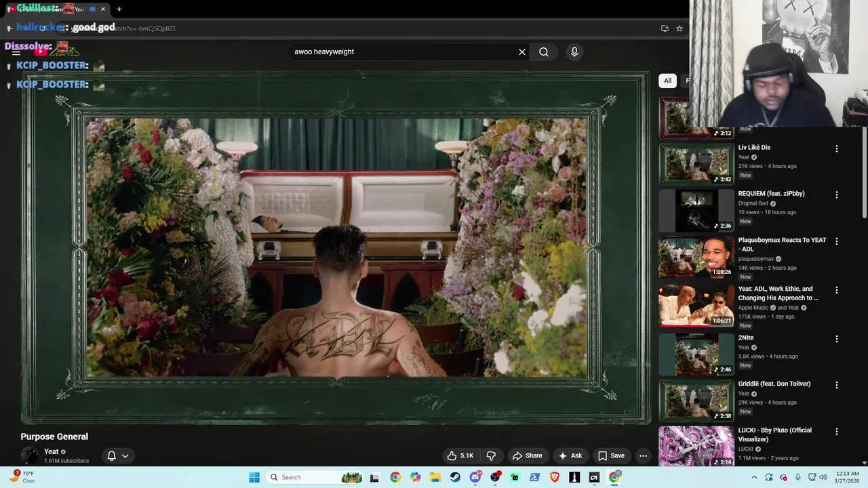Launch the first Chrome icon on taskbar
Image resolution: width=868 pixels, height=488 pixels.
coord(395,477)
